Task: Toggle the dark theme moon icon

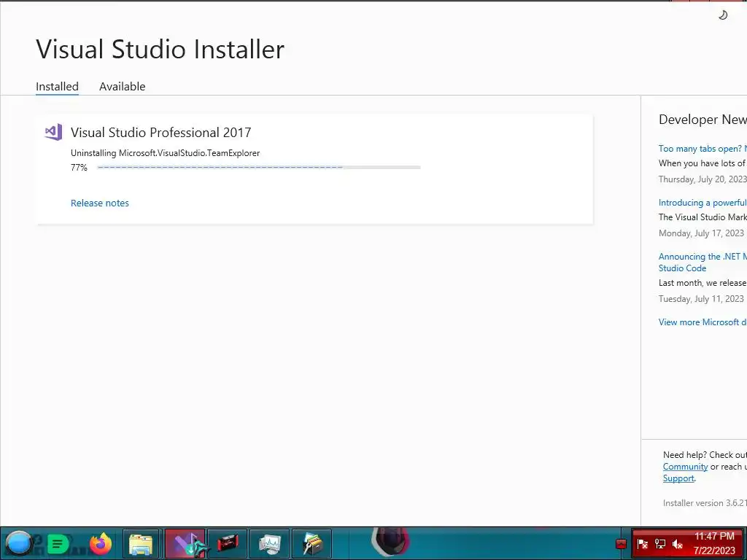Action: click(x=723, y=15)
